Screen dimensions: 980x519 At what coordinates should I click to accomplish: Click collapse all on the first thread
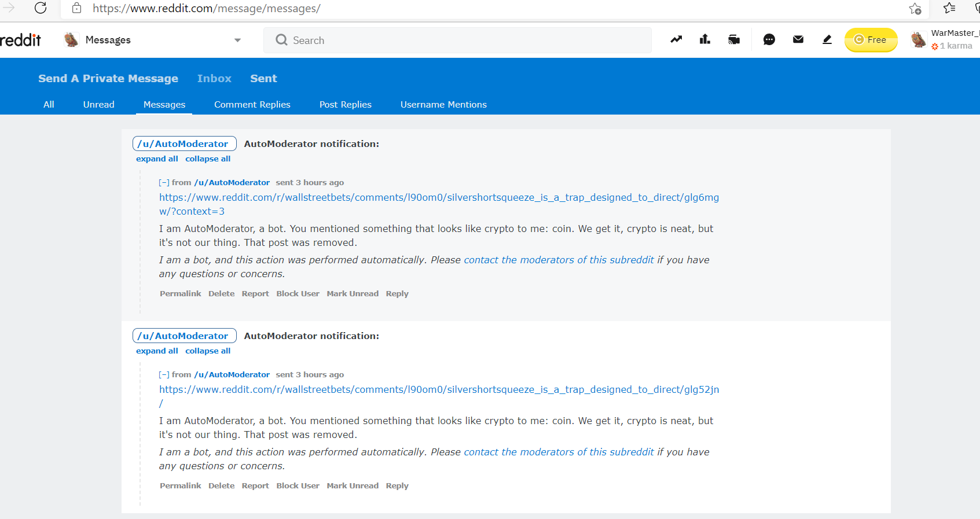pyautogui.click(x=208, y=159)
